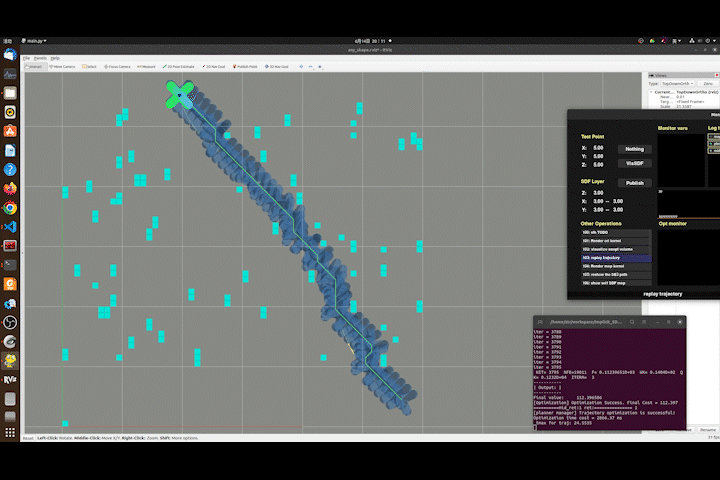Screen dimensions: 720x480
Task: Select the 2D Pose Estimate tool
Action: (178, 67)
